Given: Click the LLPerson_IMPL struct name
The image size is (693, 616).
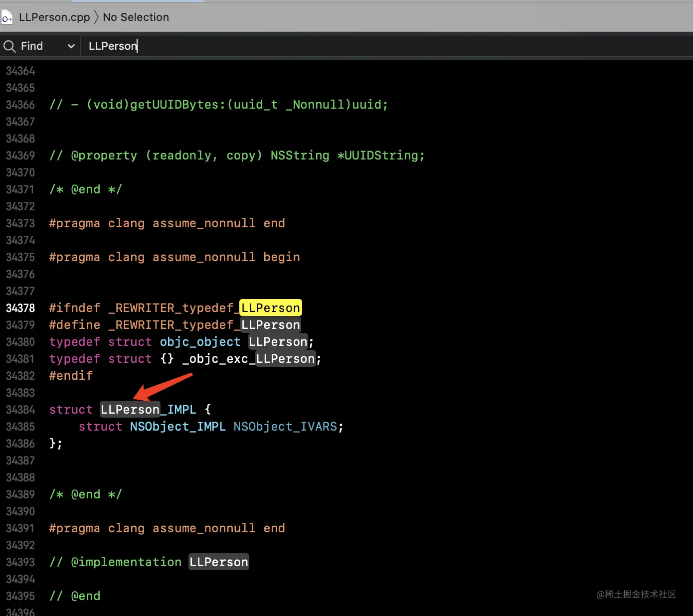Looking at the screenshot, I should [x=149, y=410].
